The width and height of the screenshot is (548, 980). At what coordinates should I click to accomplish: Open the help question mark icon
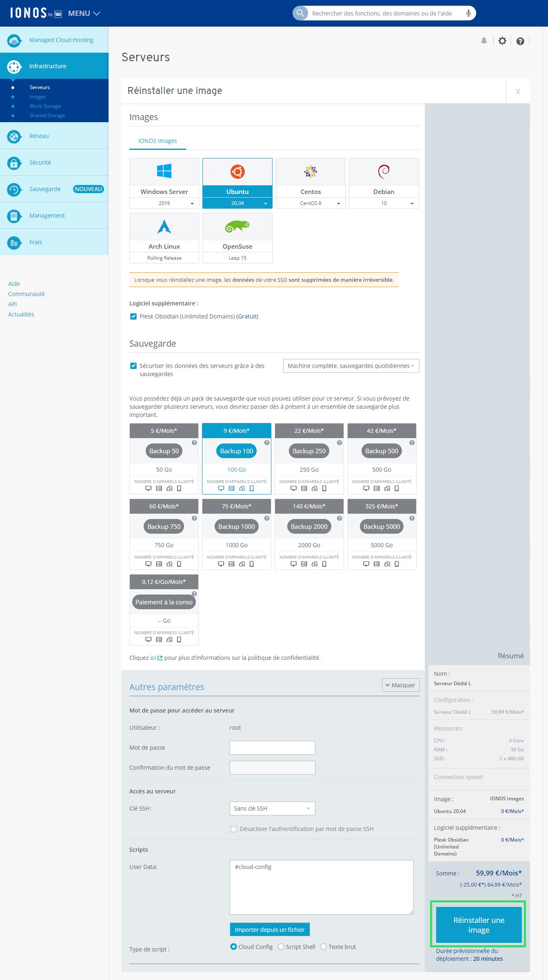click(520, 41)
